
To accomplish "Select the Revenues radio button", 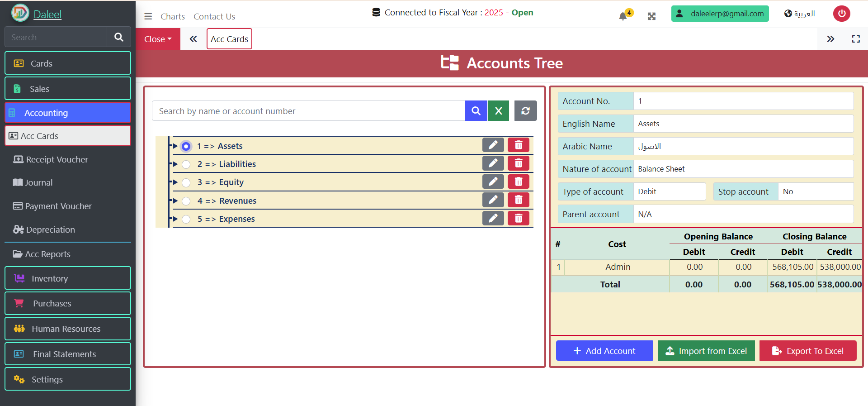I will point(186,201).
